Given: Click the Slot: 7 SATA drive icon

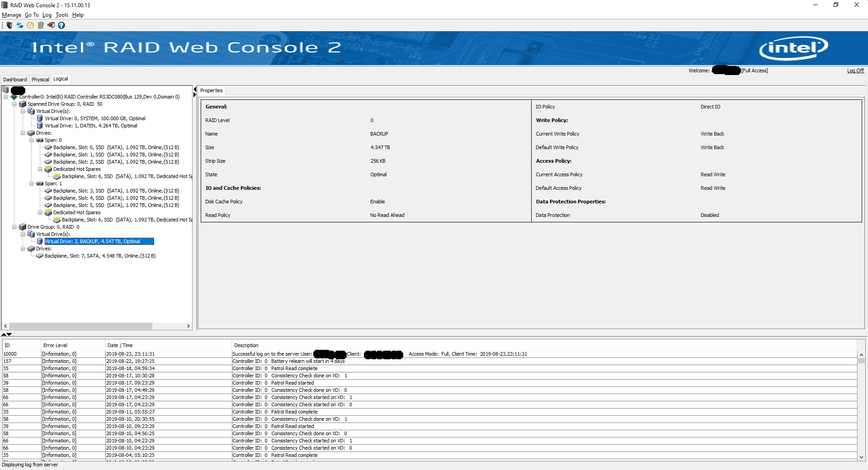Looking at the screenshot, I should pos(40,256).
